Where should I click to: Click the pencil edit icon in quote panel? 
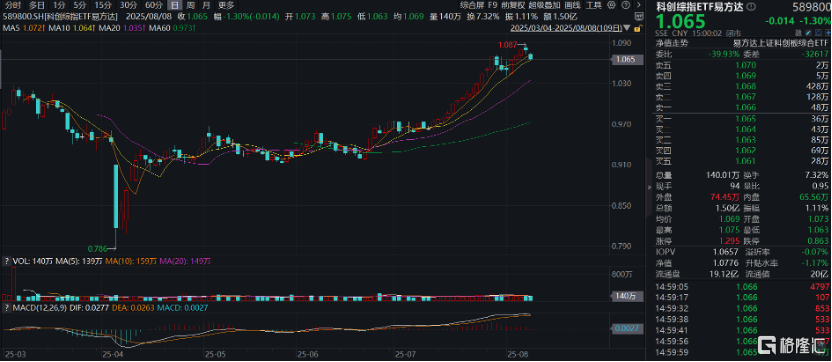pyautogui.click(x=808, y=32)
